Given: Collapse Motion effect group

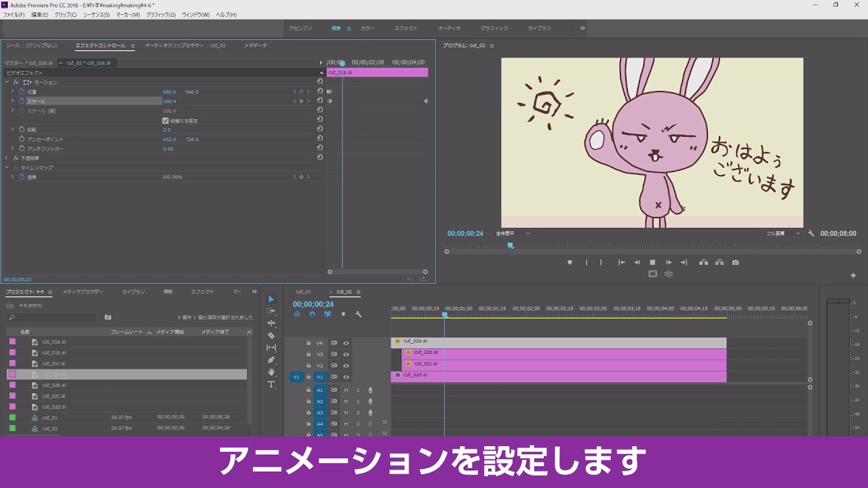Looking at the screenshot, I should (x=7, y=82).
